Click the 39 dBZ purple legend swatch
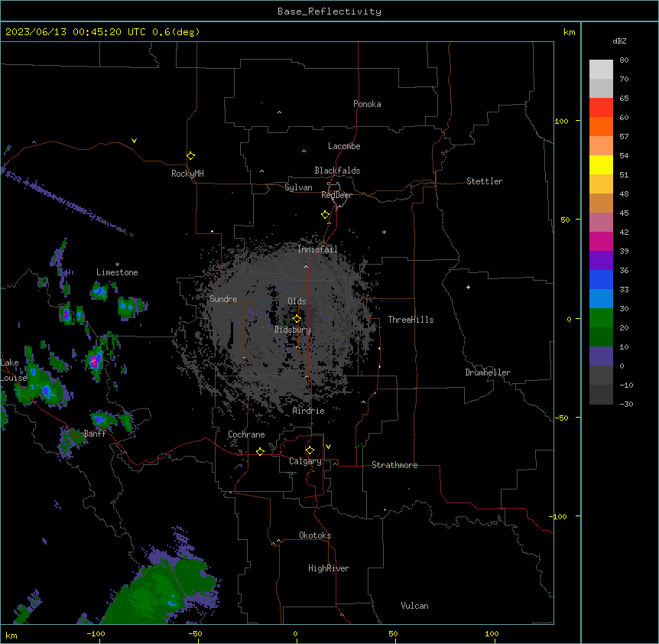This screenshot has height=644, width=659. coord(601,260)
